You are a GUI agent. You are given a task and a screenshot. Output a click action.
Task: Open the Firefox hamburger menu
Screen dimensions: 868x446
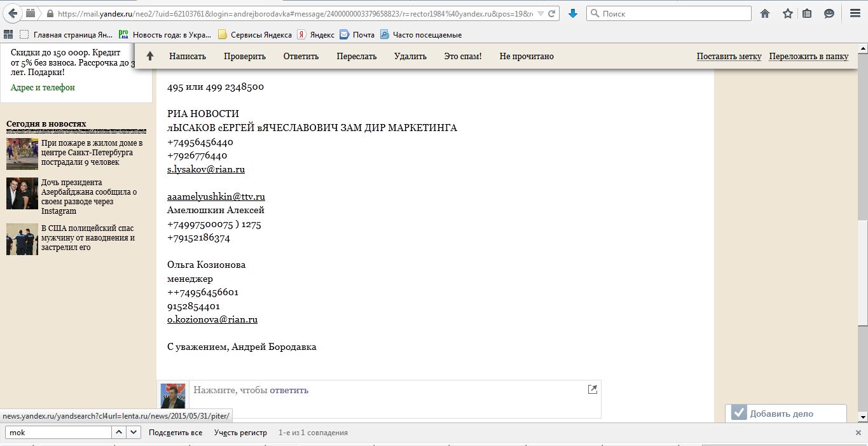pyautogui.click(x=855, y=13)
